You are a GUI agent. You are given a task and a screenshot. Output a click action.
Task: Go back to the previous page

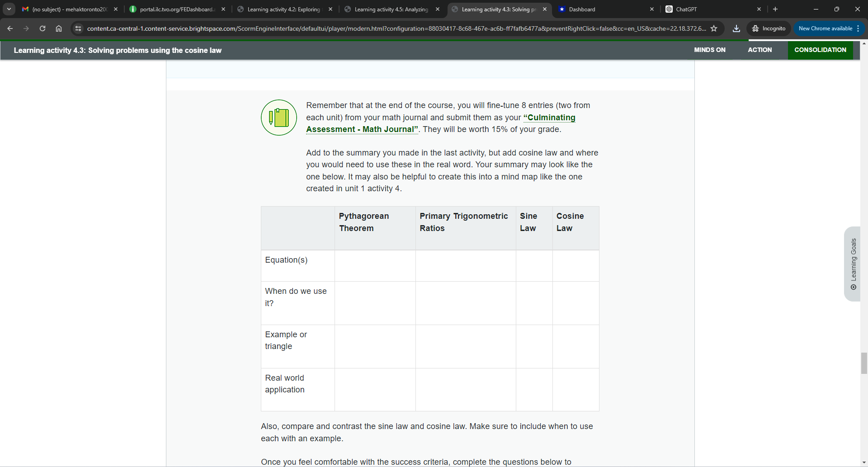(x=10, y=28)
